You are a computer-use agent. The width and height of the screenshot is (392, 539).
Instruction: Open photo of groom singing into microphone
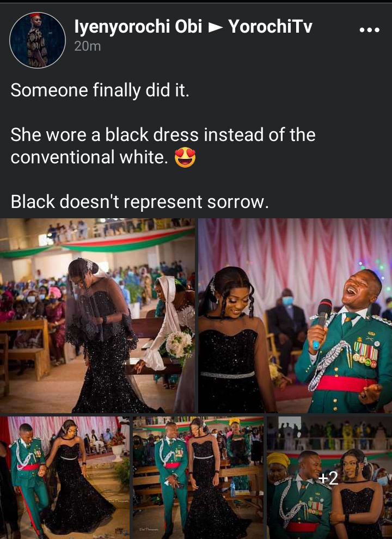(295, 316)
